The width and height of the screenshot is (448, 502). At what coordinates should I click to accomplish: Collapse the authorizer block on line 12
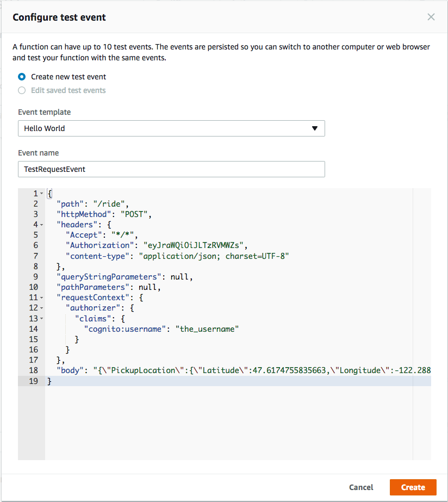(x=40, y=308)
